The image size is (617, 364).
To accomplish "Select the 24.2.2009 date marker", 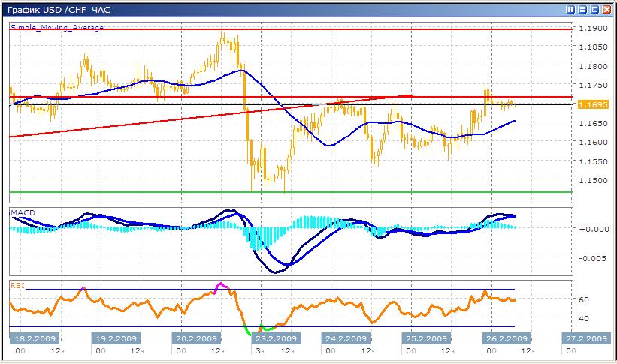I will coord(345,338).
